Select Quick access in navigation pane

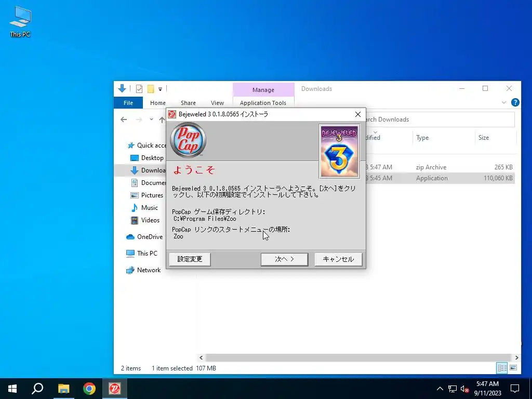click(x=147, y=145)
